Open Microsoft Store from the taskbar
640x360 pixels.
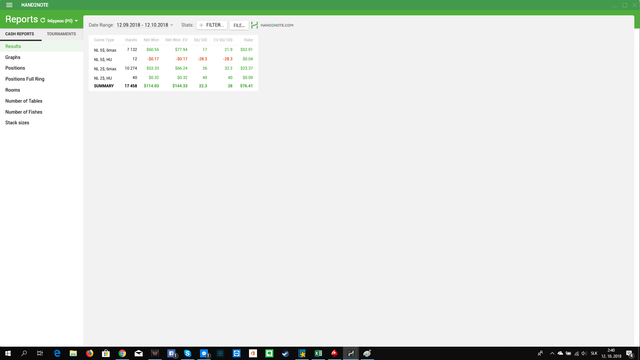tap(106, 353)
